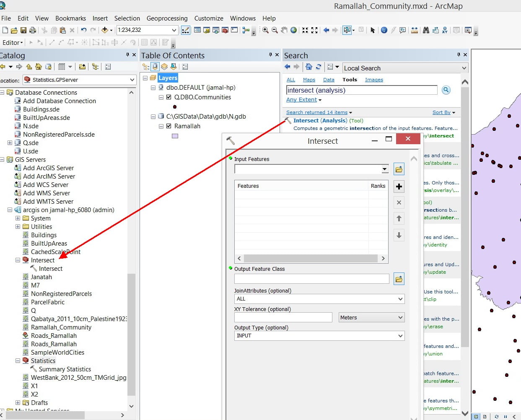The image size is (521, 420).
Task: Open the Meters units dropdown
Action: coord(400,317)
